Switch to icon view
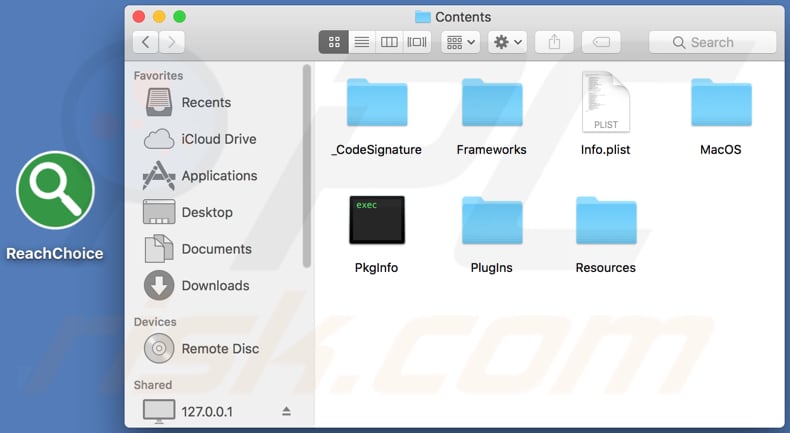790x433 pixels. coord(334,42)
